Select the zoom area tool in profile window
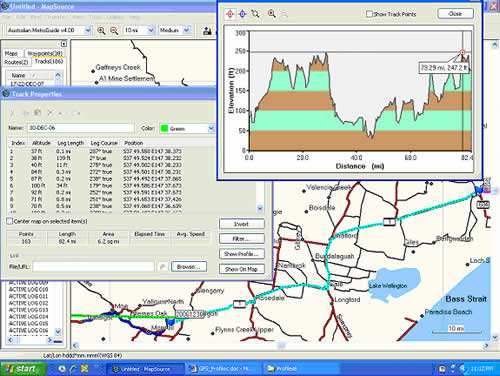 (255, 14)
